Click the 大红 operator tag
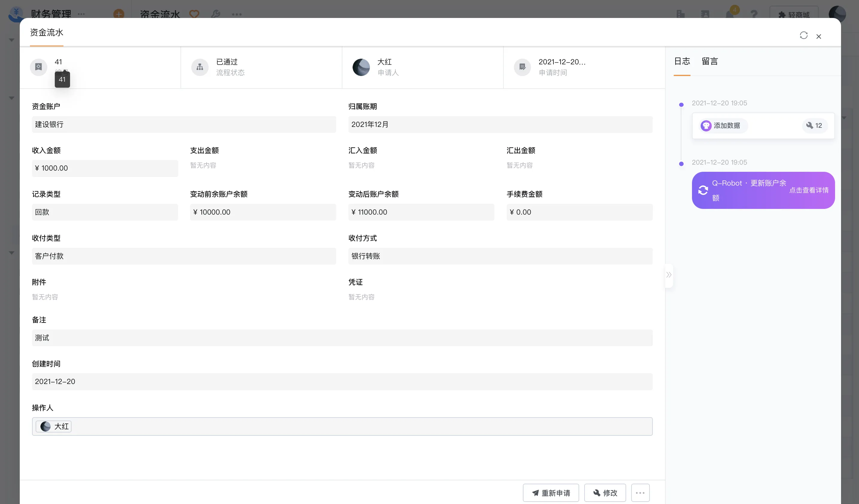Viewport: 859px width, 504px height. coord(54,426)
